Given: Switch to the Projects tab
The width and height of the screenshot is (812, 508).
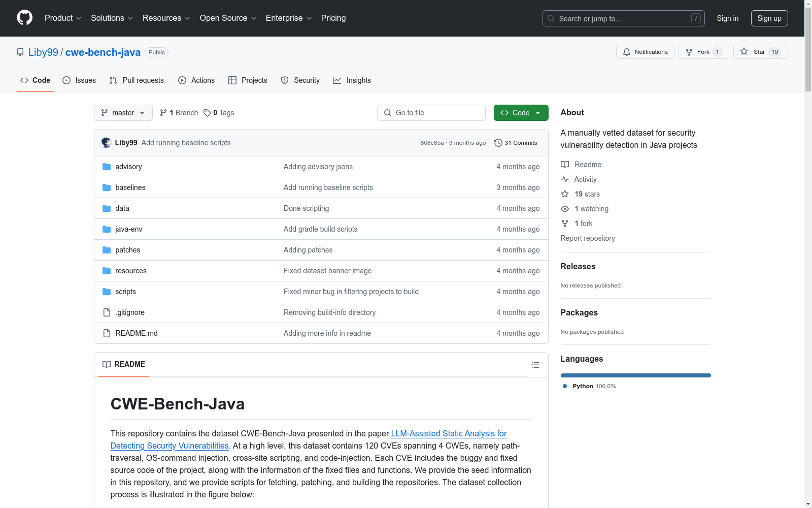Looking at the screenshot, I should click(x=248, y=80).
